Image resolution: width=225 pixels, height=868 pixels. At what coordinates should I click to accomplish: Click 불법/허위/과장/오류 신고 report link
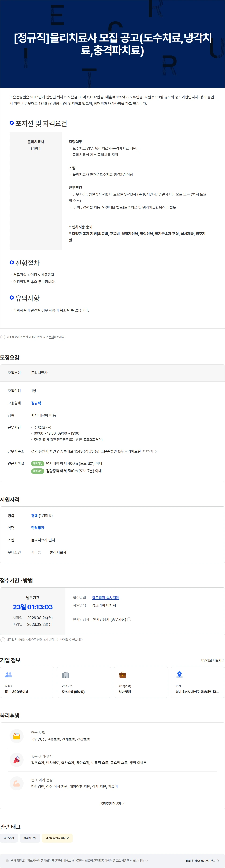click(x=202, y=861)
